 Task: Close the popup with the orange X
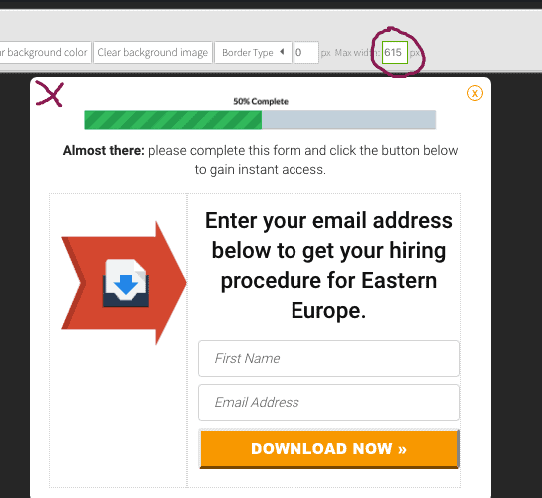pos(475,93)
